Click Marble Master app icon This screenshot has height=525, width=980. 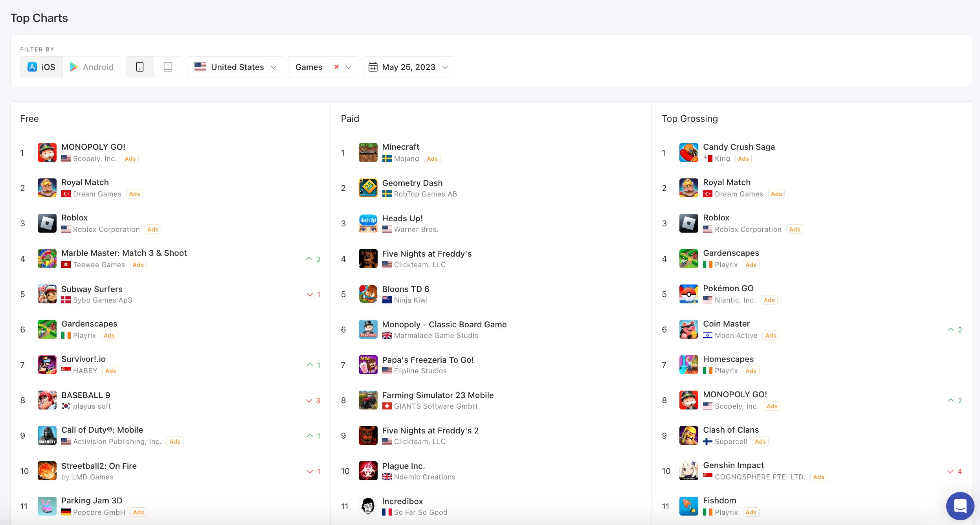click(47, 259)
